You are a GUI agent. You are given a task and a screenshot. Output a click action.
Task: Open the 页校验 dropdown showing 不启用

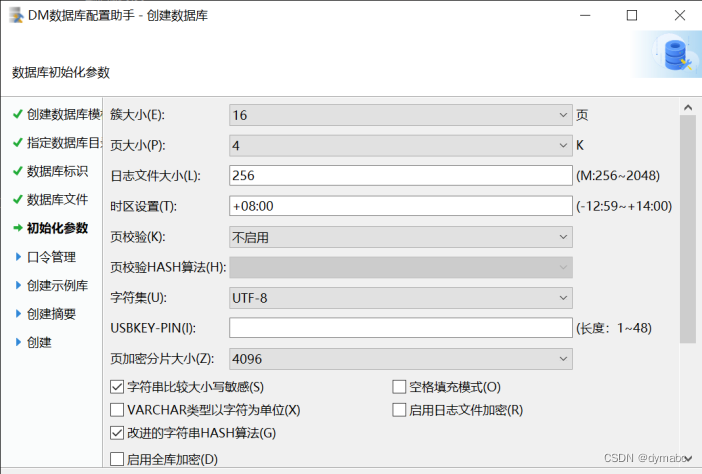pos(401,237)
